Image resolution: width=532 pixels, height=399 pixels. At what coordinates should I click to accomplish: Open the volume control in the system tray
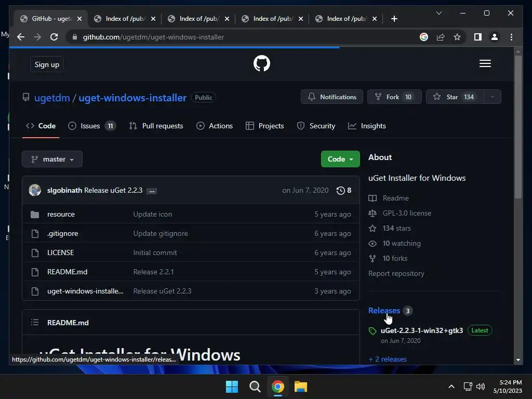click(481, 387)
